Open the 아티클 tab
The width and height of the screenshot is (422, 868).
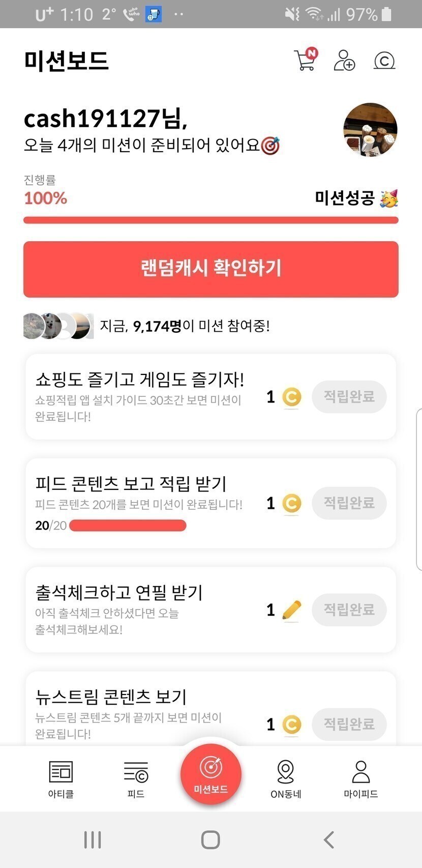pos(61,778)
